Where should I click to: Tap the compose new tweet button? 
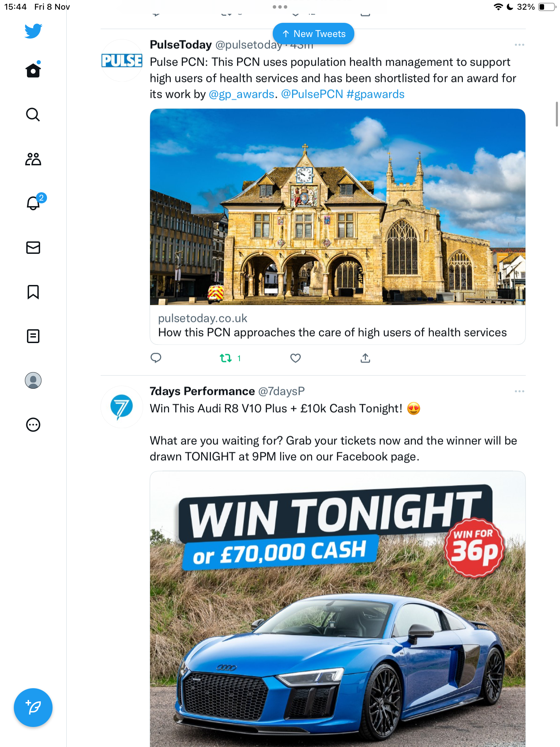pos(33,708)
